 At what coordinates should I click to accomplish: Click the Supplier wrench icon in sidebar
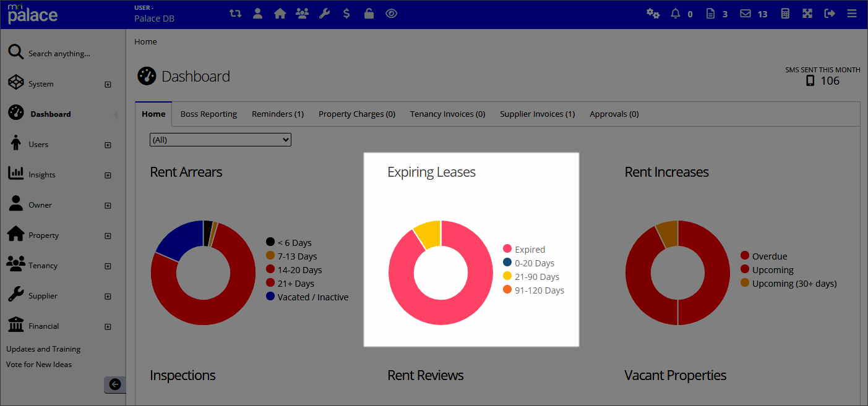pyautogui.click(x=15, y=295)
